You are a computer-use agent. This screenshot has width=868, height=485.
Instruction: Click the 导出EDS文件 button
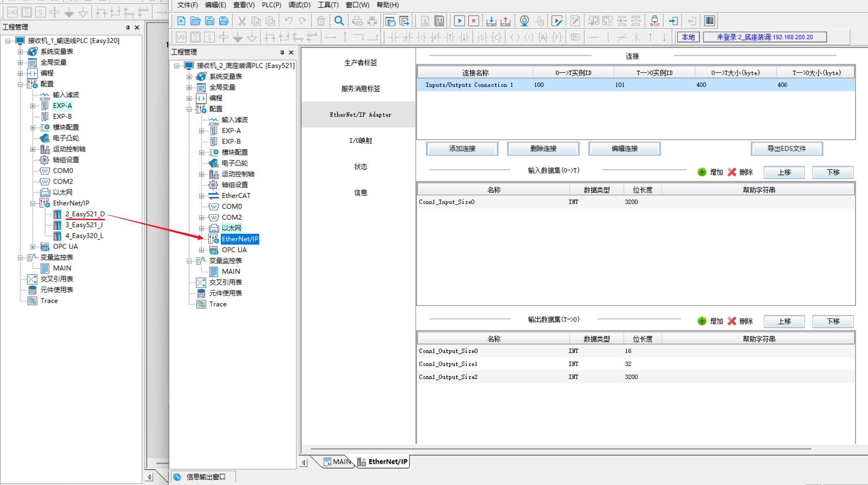(x=786, y=148)
